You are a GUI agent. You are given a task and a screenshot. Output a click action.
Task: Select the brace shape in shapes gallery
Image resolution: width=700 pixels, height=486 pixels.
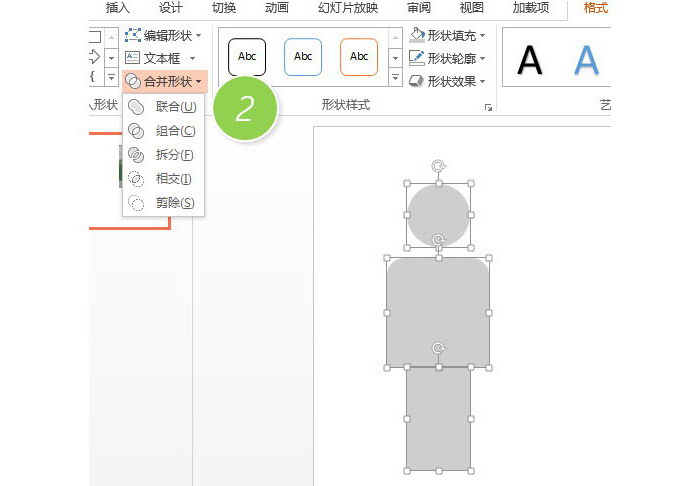click(92, 76)
